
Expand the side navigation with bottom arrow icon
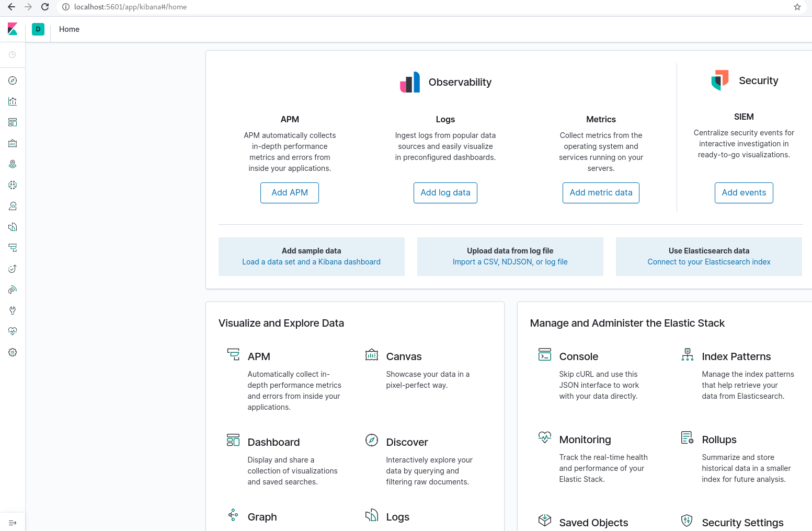pos(13,523)
